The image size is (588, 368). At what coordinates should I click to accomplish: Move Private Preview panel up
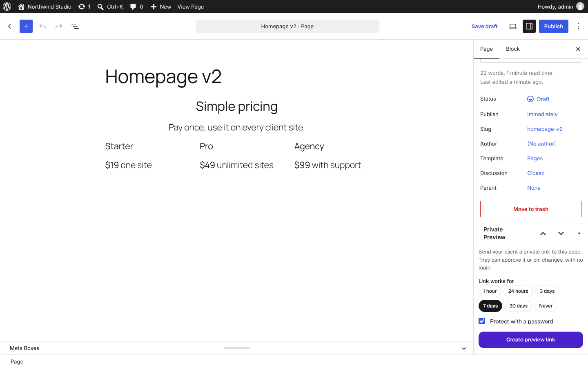(x=543, y=233)
